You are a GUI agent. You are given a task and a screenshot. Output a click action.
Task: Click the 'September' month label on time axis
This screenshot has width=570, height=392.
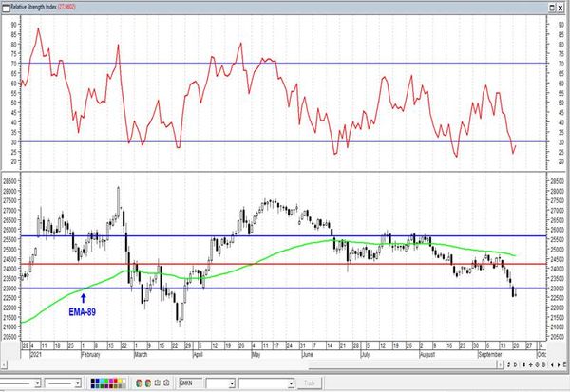490,354
